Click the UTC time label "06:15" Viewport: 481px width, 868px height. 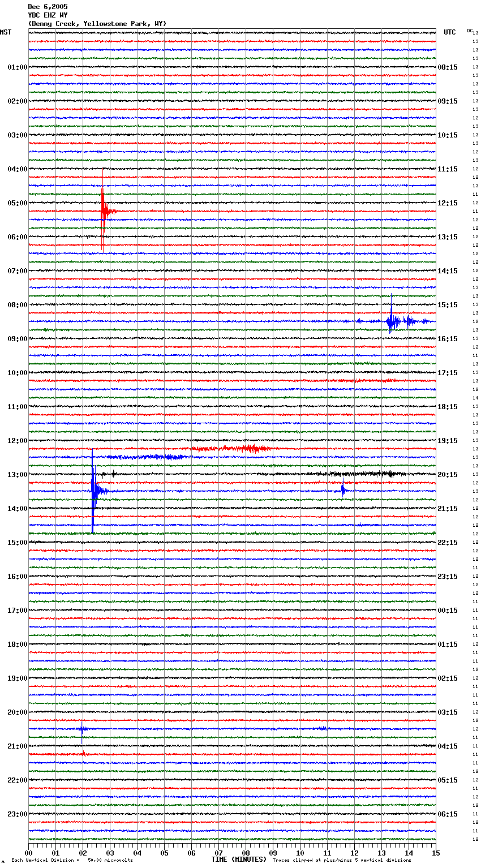tap(448, 814)
